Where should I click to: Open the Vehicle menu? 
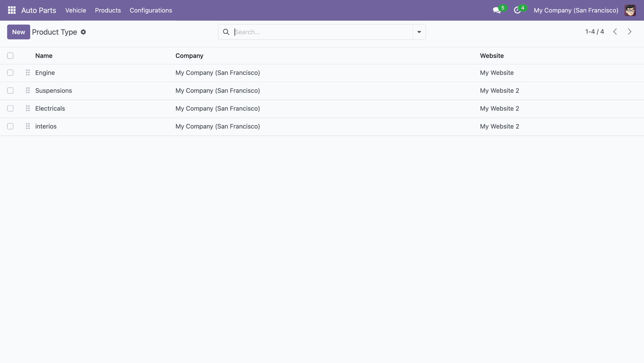click(75, 10)
